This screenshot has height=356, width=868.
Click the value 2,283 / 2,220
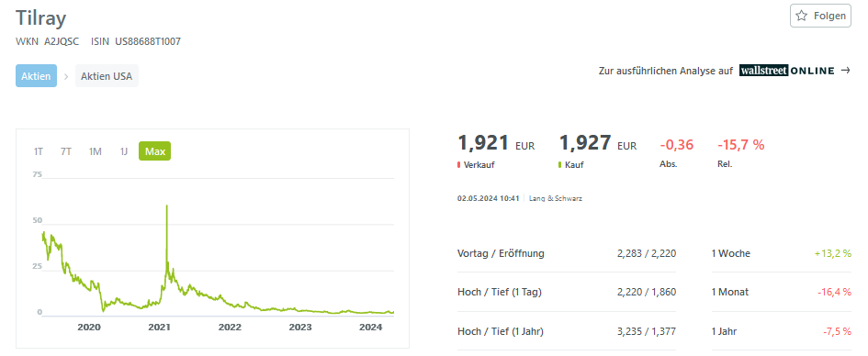[x=647, y=254]
